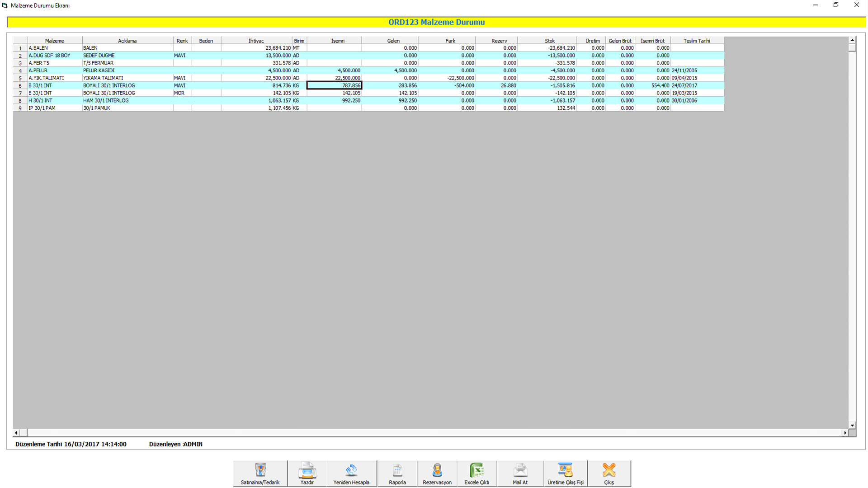868x488 pixels.
Task: Click the HAM 30/1 INTERLOG description cell
Action: 127,100
